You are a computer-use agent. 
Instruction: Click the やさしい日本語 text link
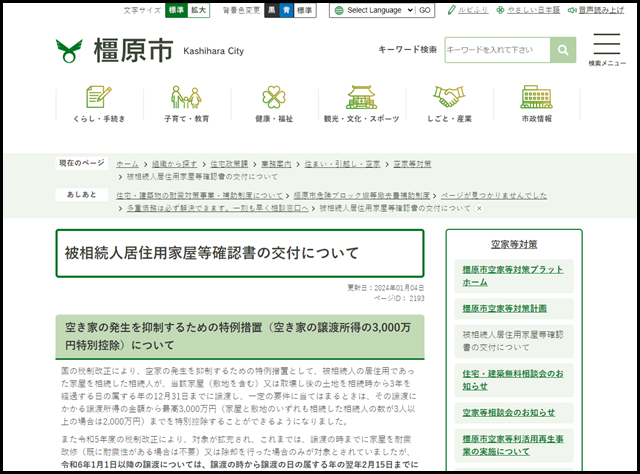(533, 10)
